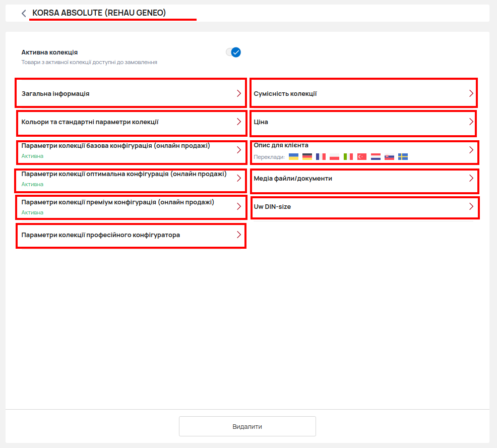The width and height of the screenshot is (497, 448).
Task: Expand the chevron for оптимальна конфігурація row
Action: point(239,178)
